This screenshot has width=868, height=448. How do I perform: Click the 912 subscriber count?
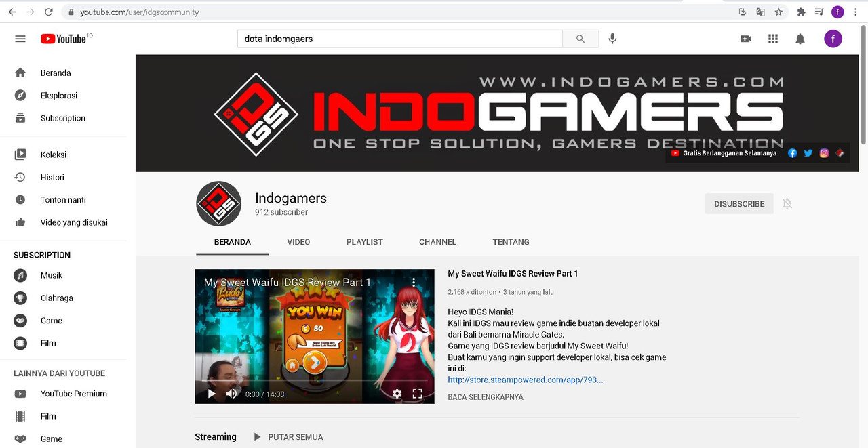(281, 212)
